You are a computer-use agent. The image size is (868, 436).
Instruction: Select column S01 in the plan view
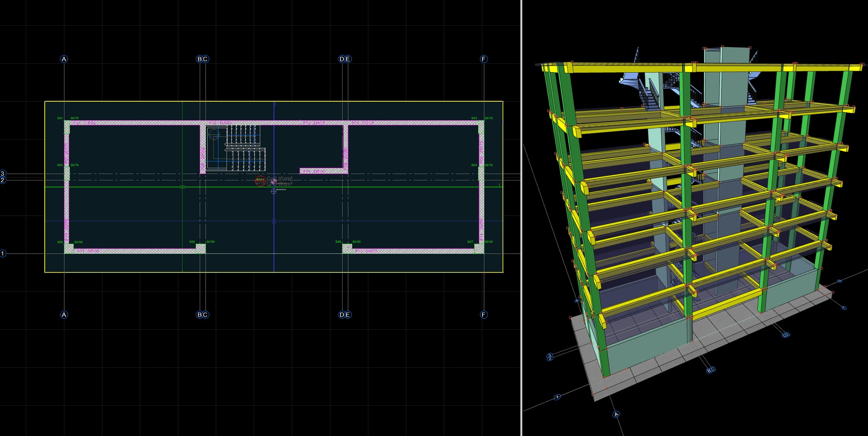pos(67,127)
